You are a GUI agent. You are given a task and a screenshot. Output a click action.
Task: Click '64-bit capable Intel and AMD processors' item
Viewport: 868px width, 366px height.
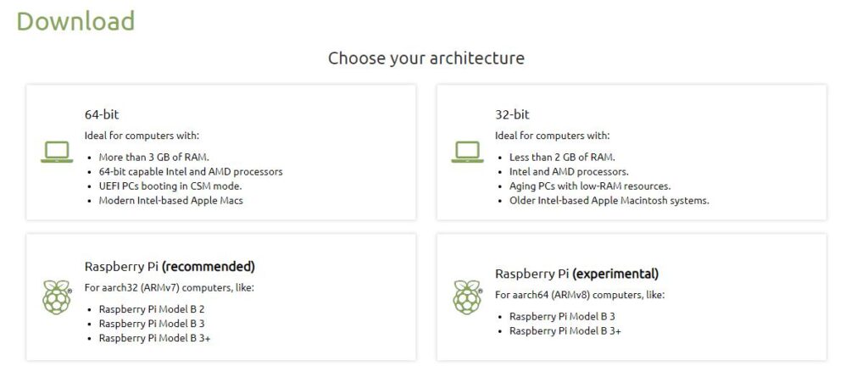191,171
